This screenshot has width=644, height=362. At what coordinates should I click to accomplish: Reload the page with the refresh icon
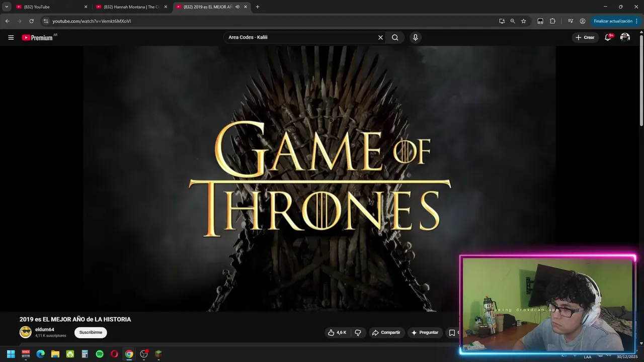(x=31, y=21)
